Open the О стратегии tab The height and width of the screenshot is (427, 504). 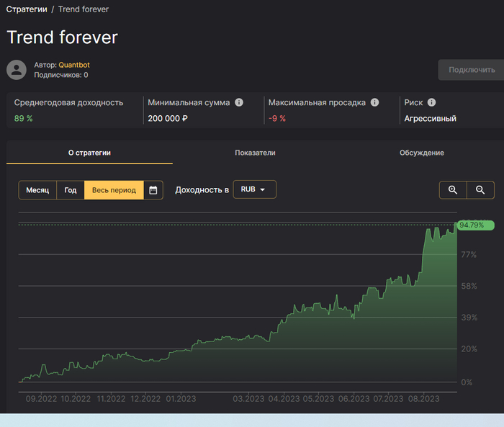click(89, 153)
